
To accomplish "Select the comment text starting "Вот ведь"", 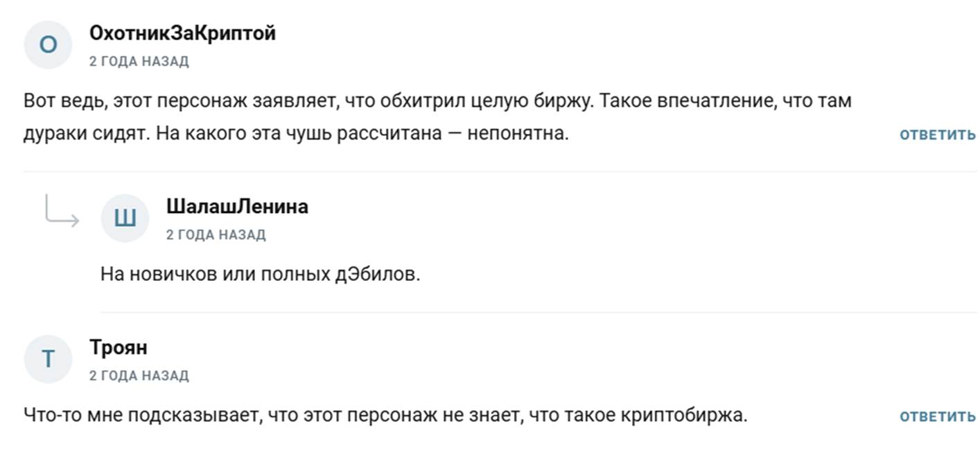I will pyautogui.click(x=438, y=117).
